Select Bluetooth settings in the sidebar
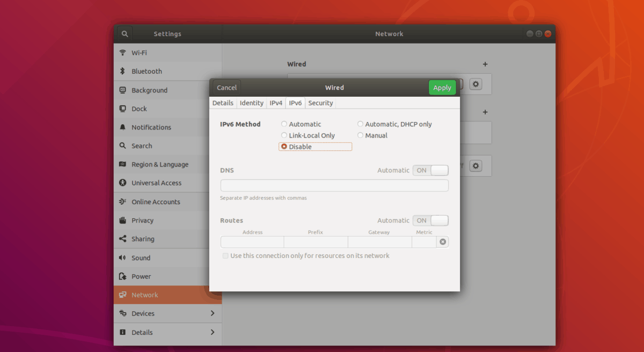The height and width of the screenshot is (352, 644). click(x=147, y=71)
